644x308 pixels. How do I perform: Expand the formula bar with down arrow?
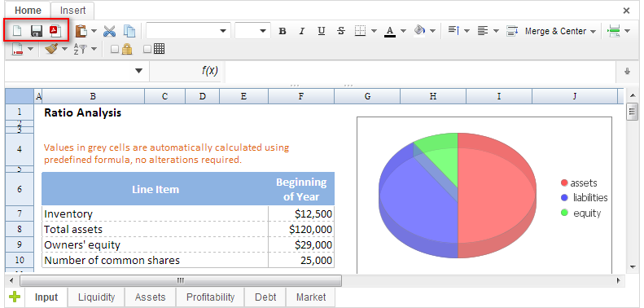click(627, 71)
